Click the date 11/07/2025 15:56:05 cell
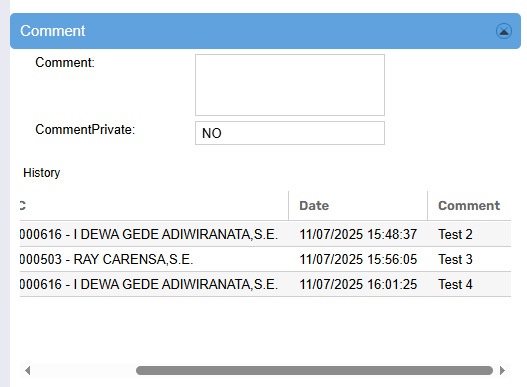Viewport: 527px width, 387px height. click(x=358, y=259)
